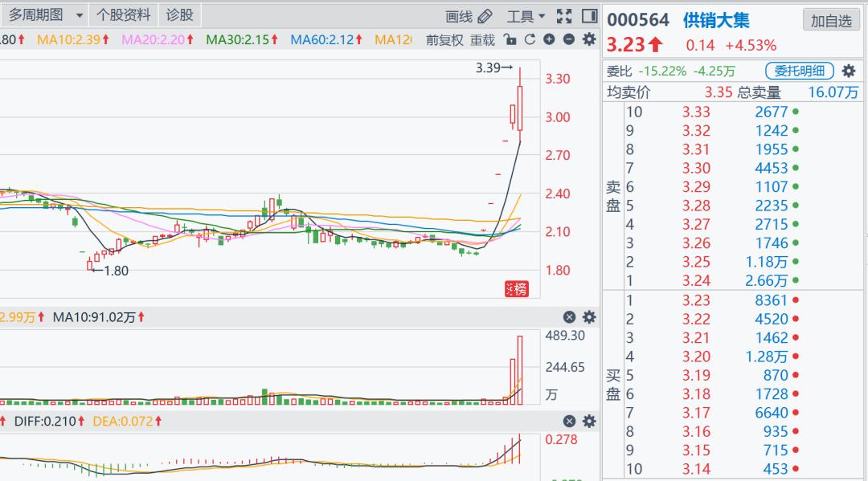The width and height of the screenshot is (868, 481).
Task: Open main chart settings gear
Action: 589,39
